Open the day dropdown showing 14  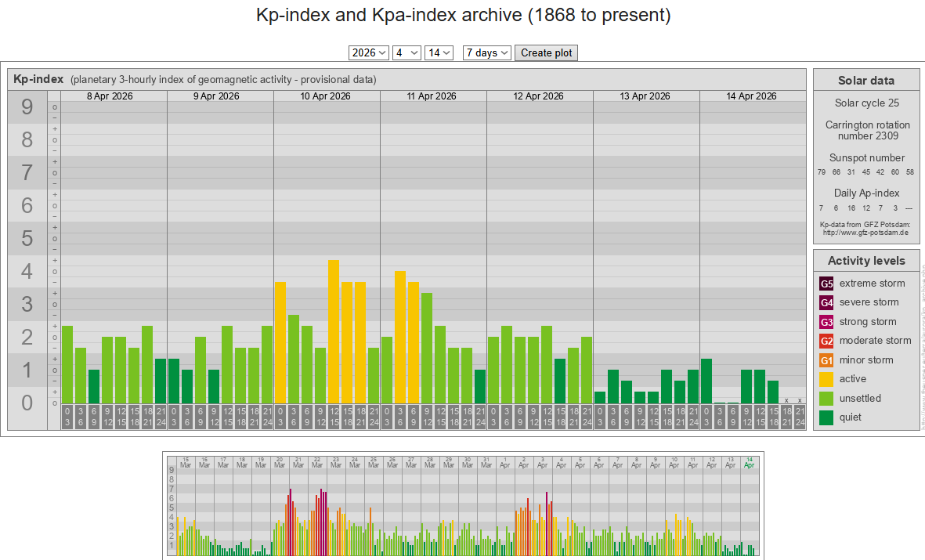tap(439, 52)
